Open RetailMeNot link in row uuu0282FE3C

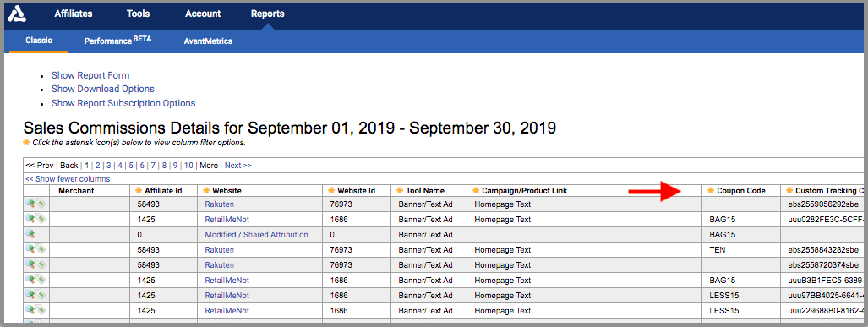point(227,219)
